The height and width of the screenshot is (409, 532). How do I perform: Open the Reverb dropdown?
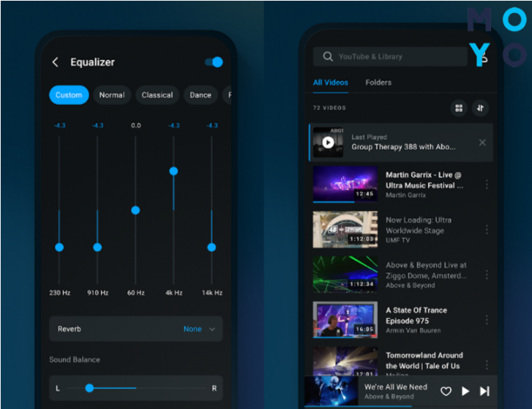click(136, 329)
